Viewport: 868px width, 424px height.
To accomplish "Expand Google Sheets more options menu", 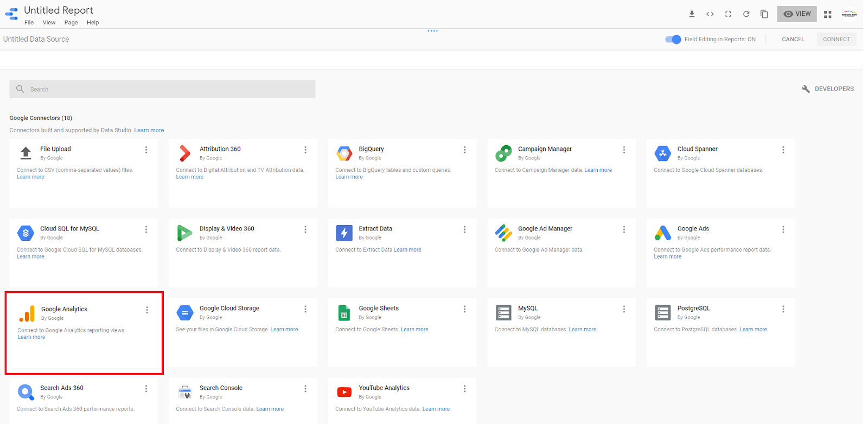I will [x=465, y=309].
